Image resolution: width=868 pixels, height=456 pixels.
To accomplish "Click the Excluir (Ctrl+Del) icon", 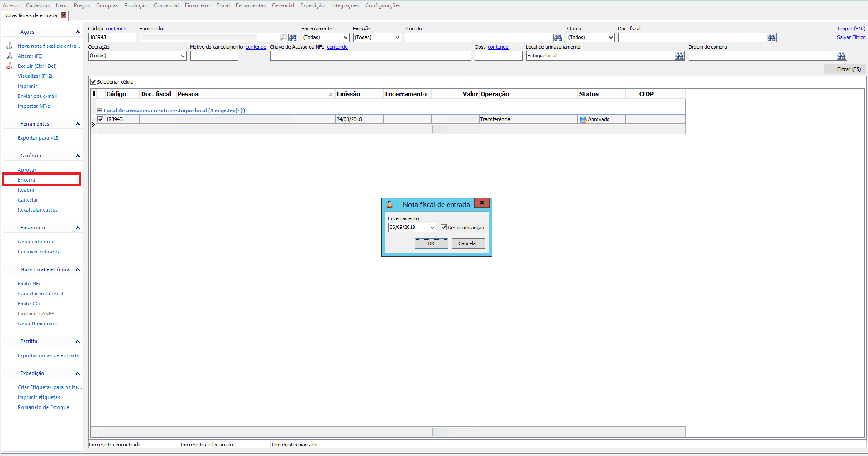I will click(10, 66).
